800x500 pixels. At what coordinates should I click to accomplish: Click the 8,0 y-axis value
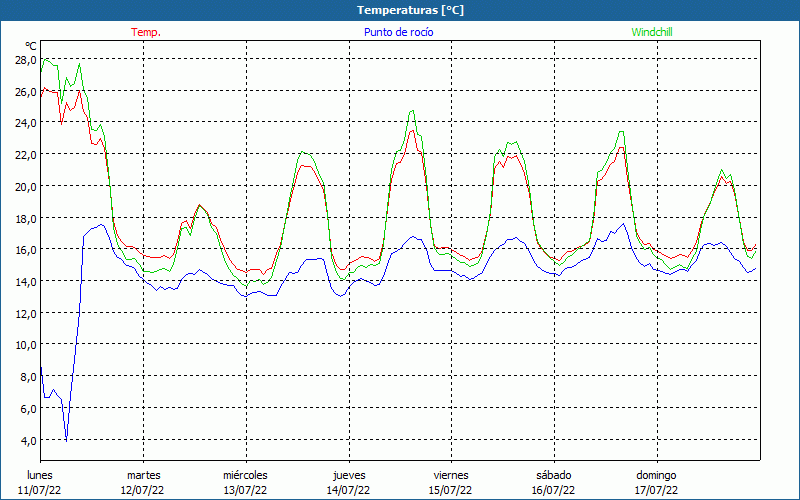click(28, 377)
